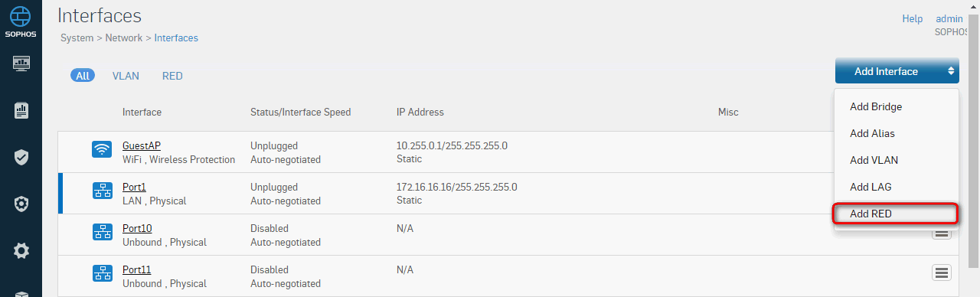This screenshot has height=297, width=980.
Task: Select the All filter tab
Action: tap(83, 76)
